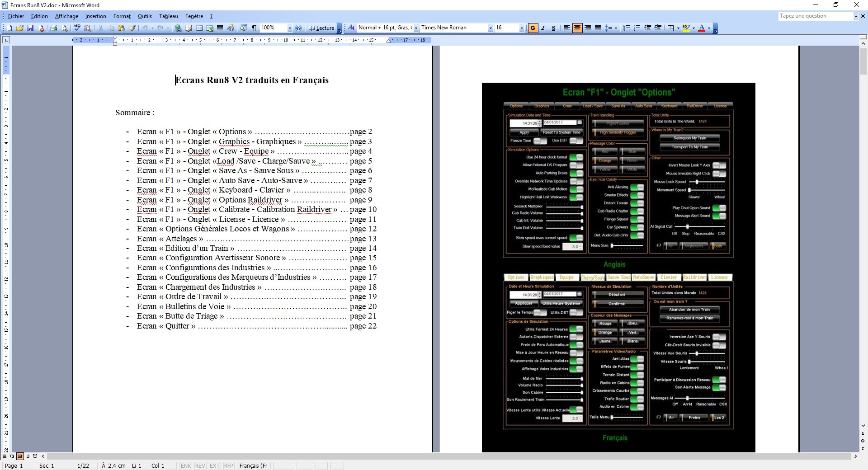Open the Affichage menu
Screen dimensions: 868x470
66,16
